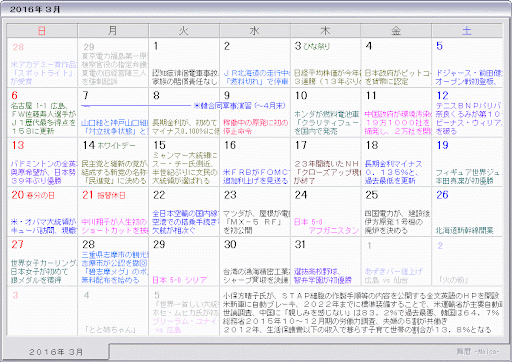Select day 20 labeled 春分の日
512x362 pixels.
(42, 212)
